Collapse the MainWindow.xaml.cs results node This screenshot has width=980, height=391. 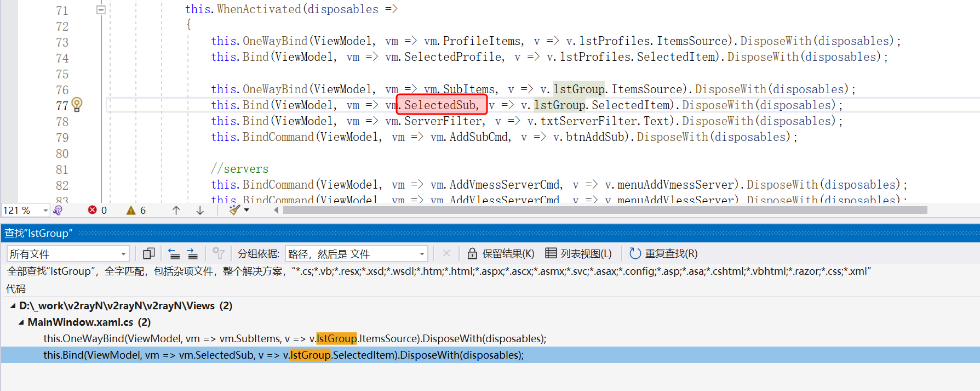21,322
